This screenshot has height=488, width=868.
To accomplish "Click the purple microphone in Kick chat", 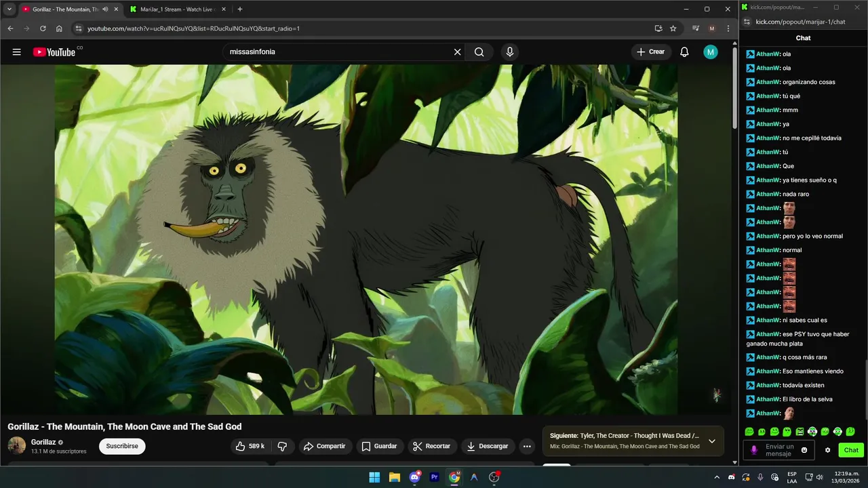I will [754, 450].
